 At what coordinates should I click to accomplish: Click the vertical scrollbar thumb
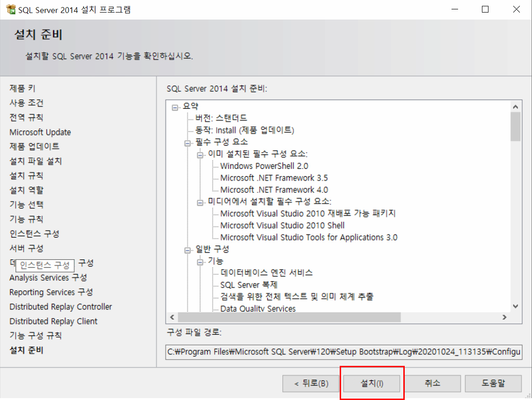[515, 126]
